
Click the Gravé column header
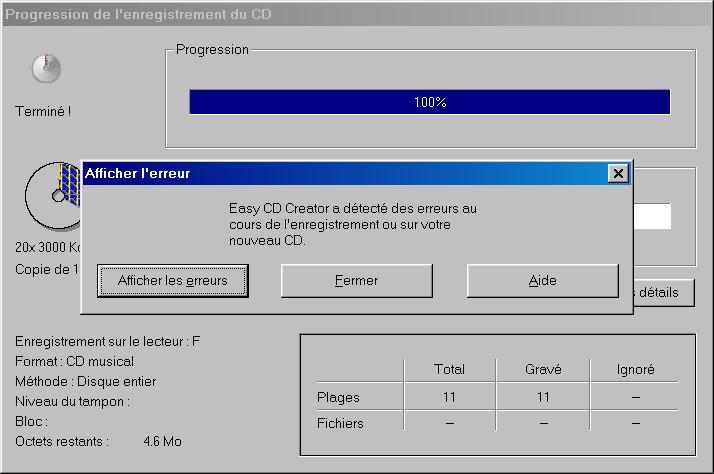click(x=543, y=369)
